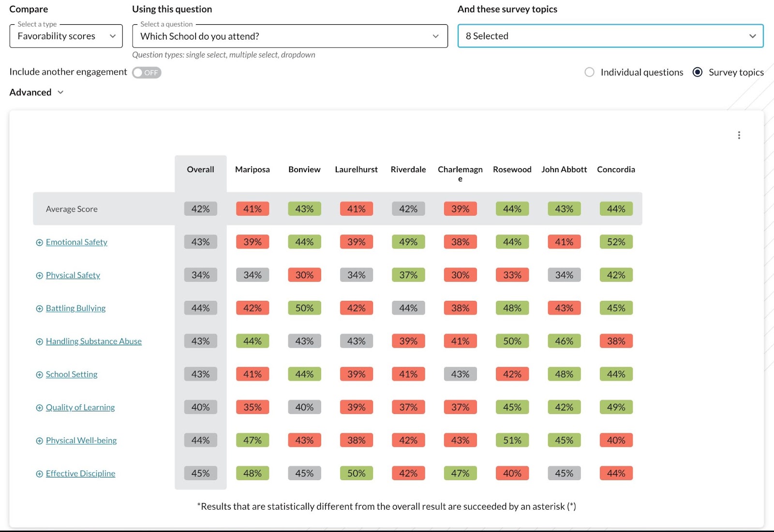Screen dimensions: 774x532
Task: Open the three-dot chart options menu
Action: point(739,135)
